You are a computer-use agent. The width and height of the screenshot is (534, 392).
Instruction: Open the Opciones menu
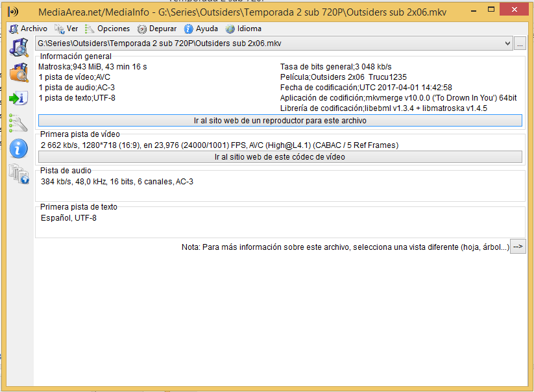coord(107,29)
